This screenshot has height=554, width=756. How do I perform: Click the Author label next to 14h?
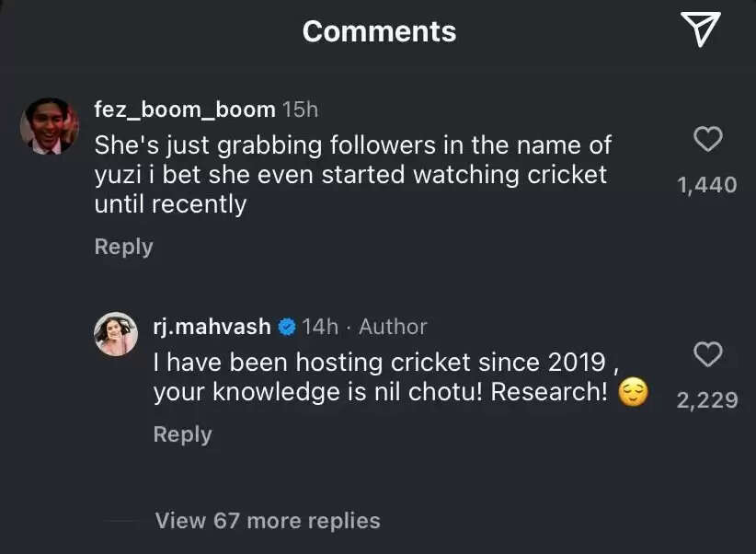coord(393,326)
